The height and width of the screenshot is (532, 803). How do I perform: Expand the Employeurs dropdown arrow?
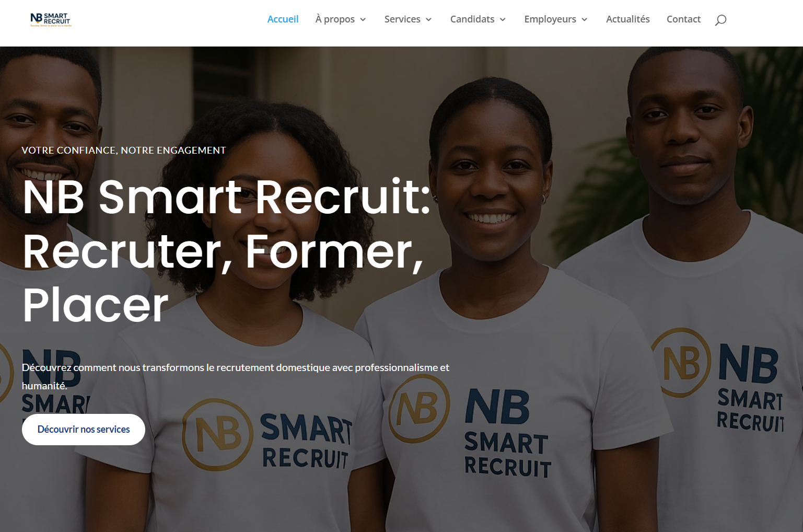tap(585, 20)
